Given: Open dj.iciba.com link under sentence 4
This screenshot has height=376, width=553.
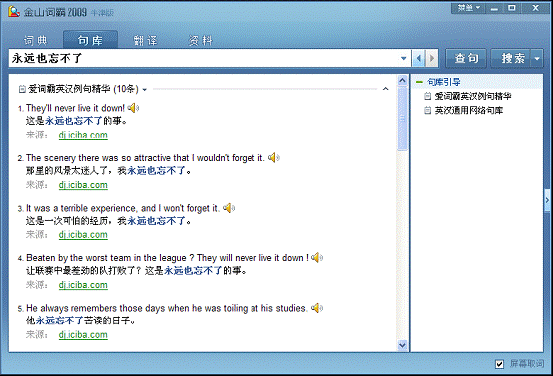Looking at the screenshot, I should coord(83,285).
